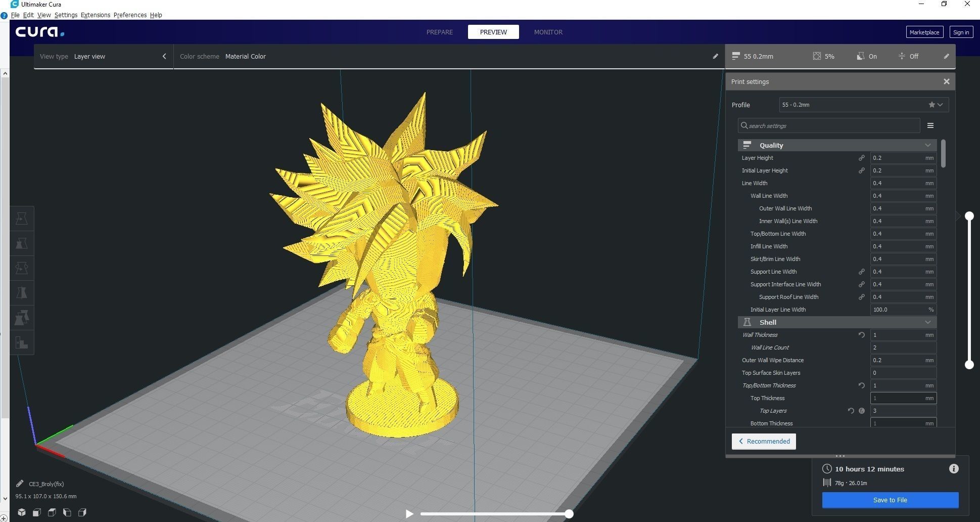Select the Move tool in left toolbar

(x=22, y=219)
